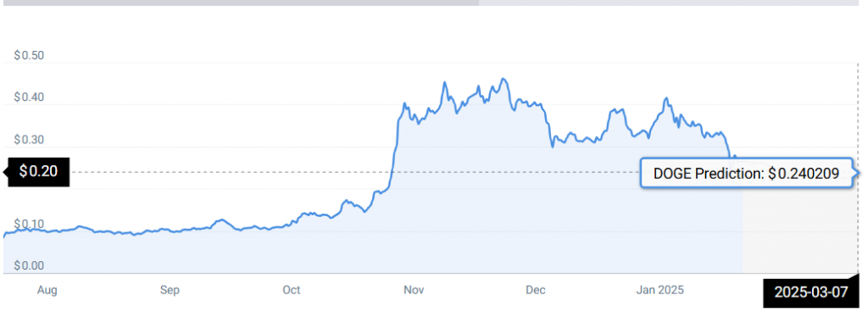The width and height of the screenshot is (868, 323).
Task: Click the light unfilled part of the top bar
Action: [x=669, y=3]
